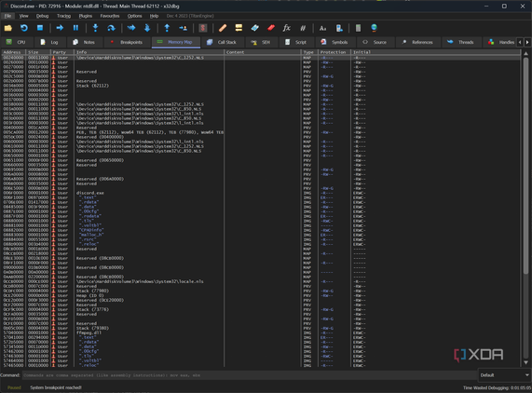The height and width of the screenshot is (393, 532).
Task: Click the Step Over icon
Action: tap(111, 28)
